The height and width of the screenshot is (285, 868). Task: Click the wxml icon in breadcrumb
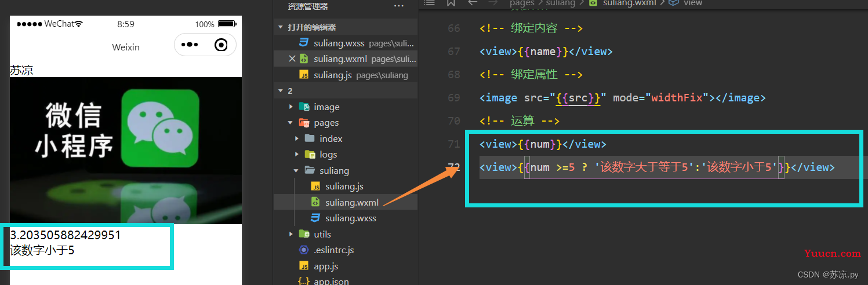pyautogui.click(x=593, y=3)
